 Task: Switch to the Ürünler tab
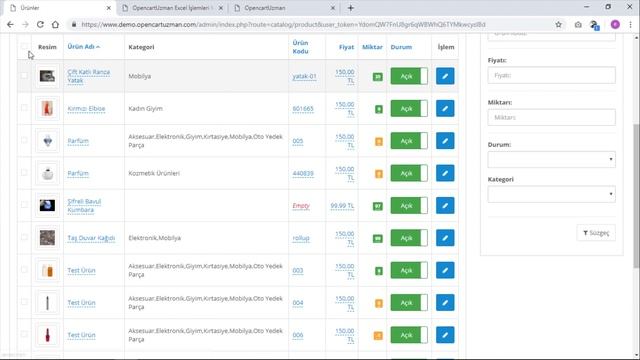[x=57, y=8]
